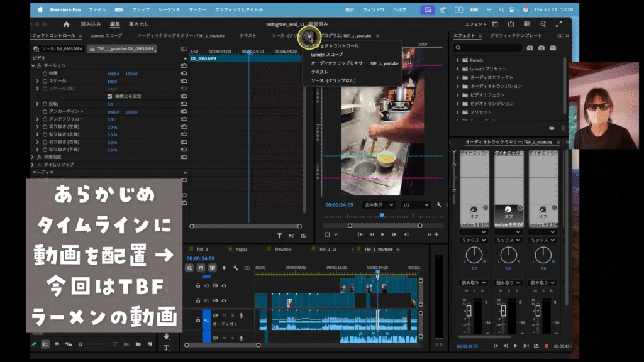Expand the 不透明度 effect section
644x362 pixels.
click(x=33, y=157)
